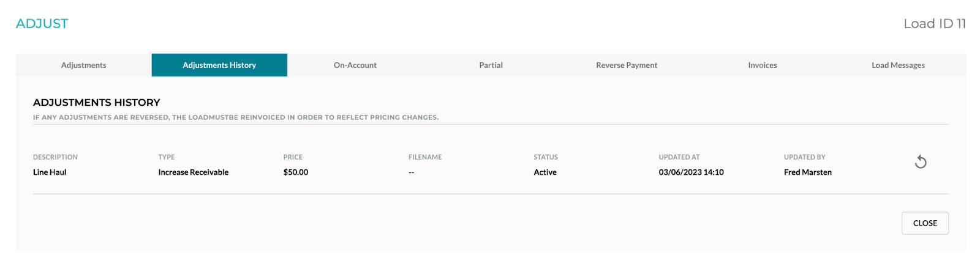Click the UPDATED AT column header
Screen dimensions: 980x266
(x=679, y=157)
